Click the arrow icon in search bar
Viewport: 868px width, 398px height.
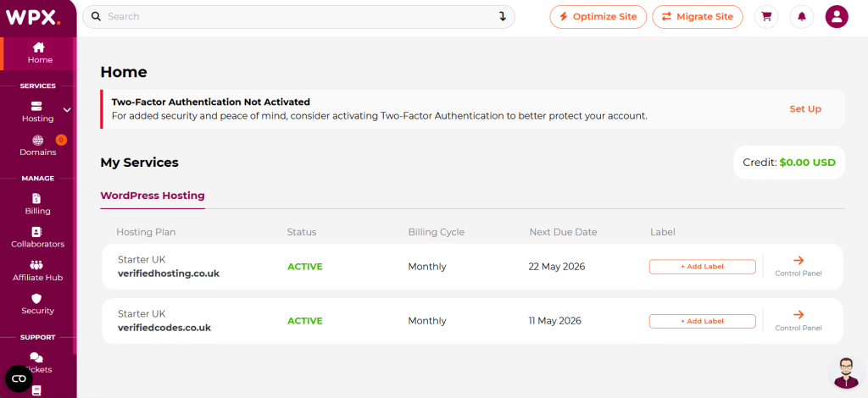502,17
